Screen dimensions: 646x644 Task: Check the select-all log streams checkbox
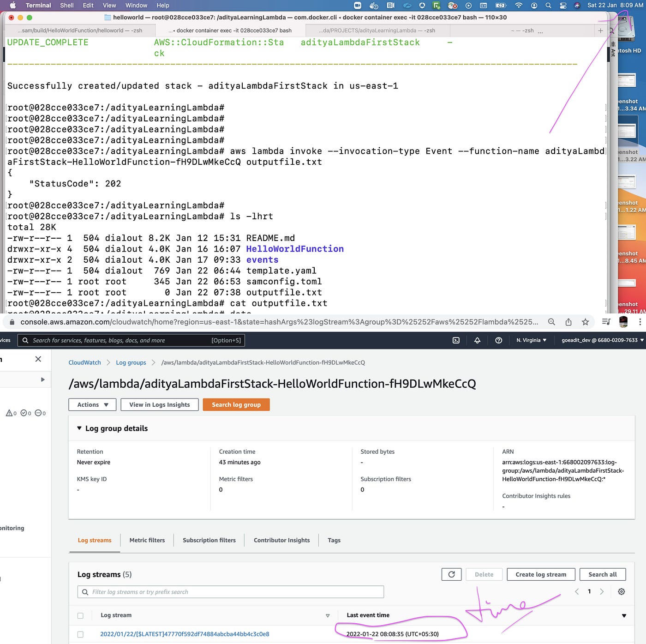coord(81,615)
